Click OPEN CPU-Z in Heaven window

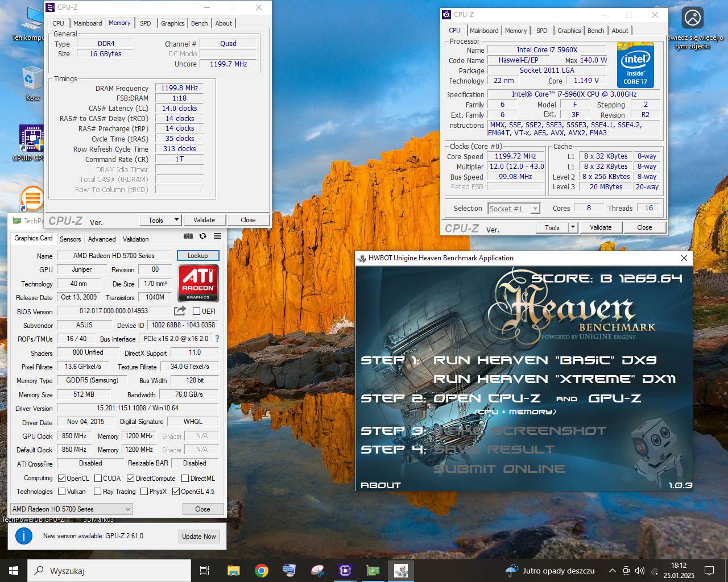[487, 398]
